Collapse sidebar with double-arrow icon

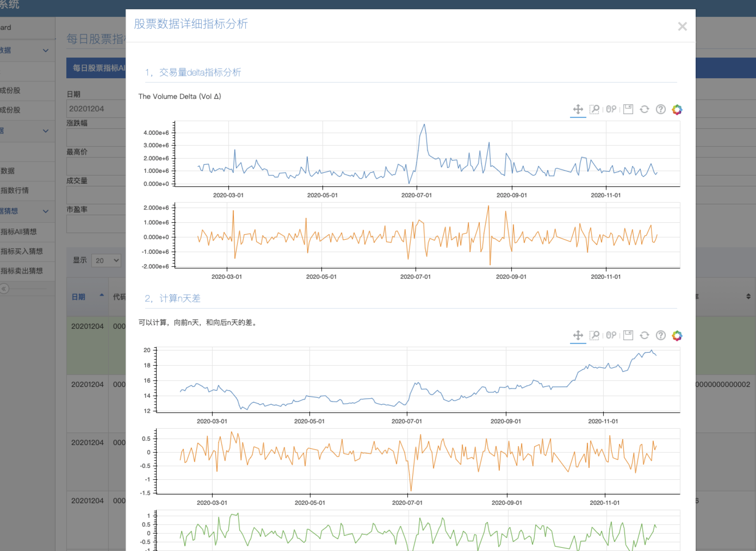4,289
